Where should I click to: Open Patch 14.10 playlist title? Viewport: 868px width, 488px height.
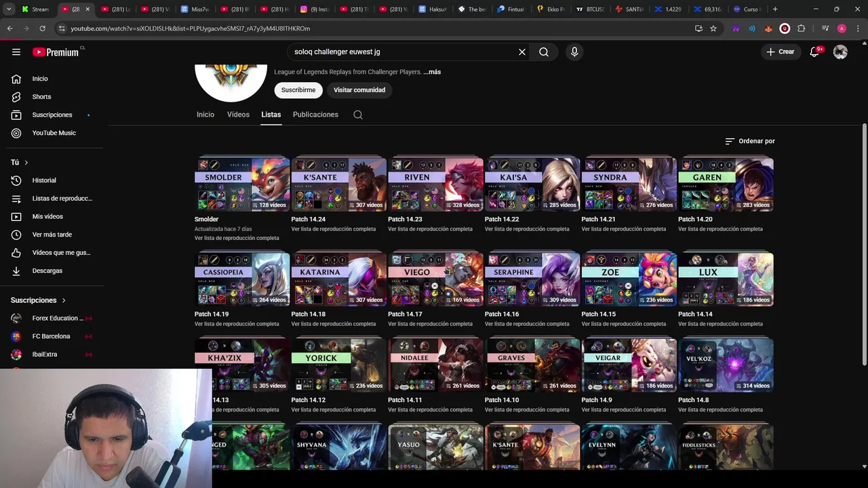click(x=502, y=400)
